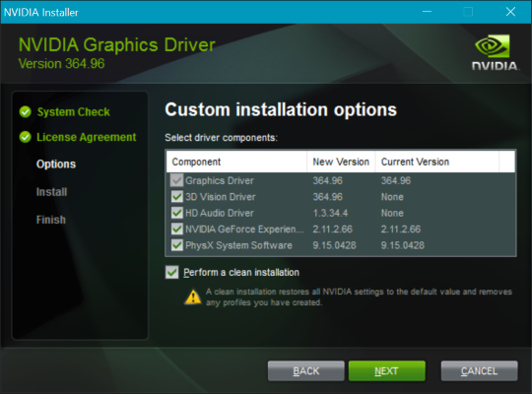
Task: Click the Perform a clean installation label
Action: point(241,273)
